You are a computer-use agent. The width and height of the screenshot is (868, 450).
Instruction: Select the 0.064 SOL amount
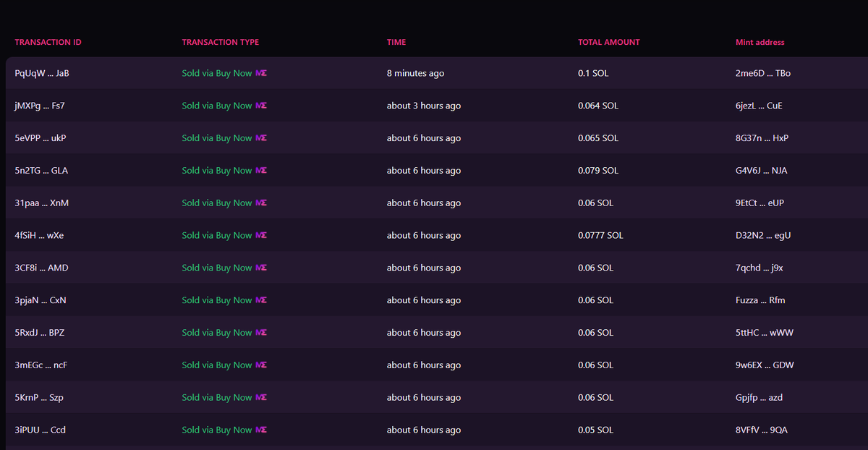(x=598, y=106)
